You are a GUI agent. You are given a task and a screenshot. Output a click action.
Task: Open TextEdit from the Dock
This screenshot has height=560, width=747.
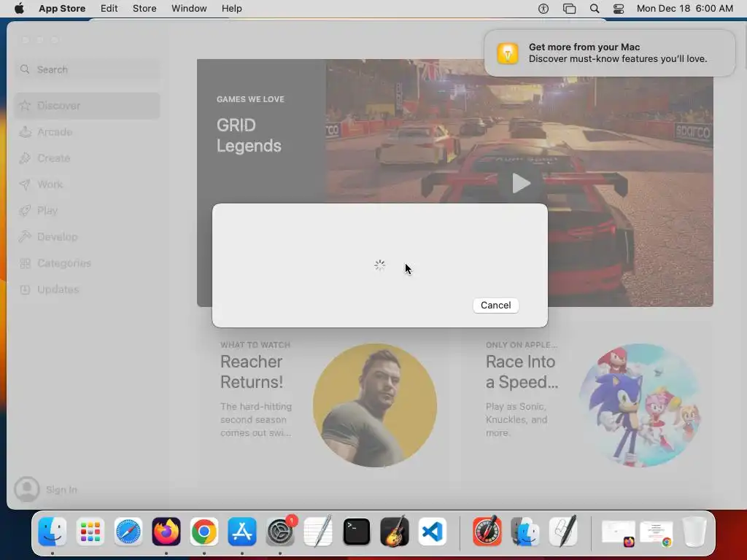click(x=318, y=532)
